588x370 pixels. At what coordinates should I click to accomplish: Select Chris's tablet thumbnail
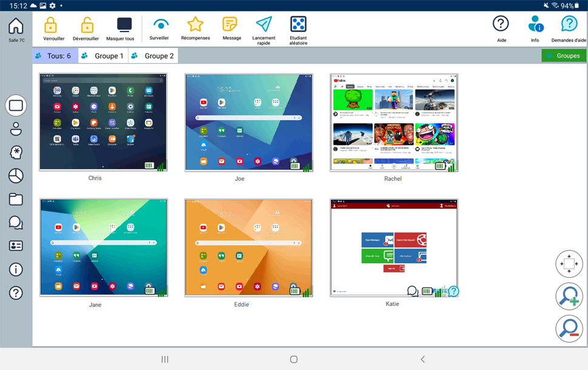click(103, 122)
